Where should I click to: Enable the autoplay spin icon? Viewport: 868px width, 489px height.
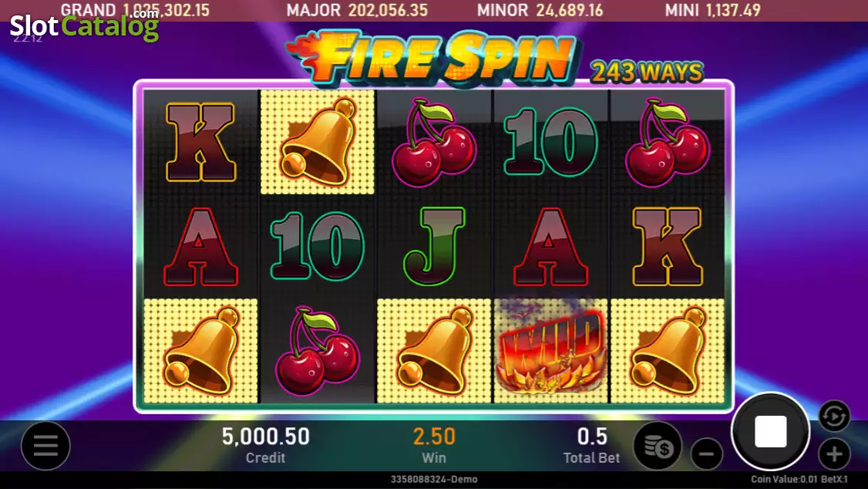point(833,416)
